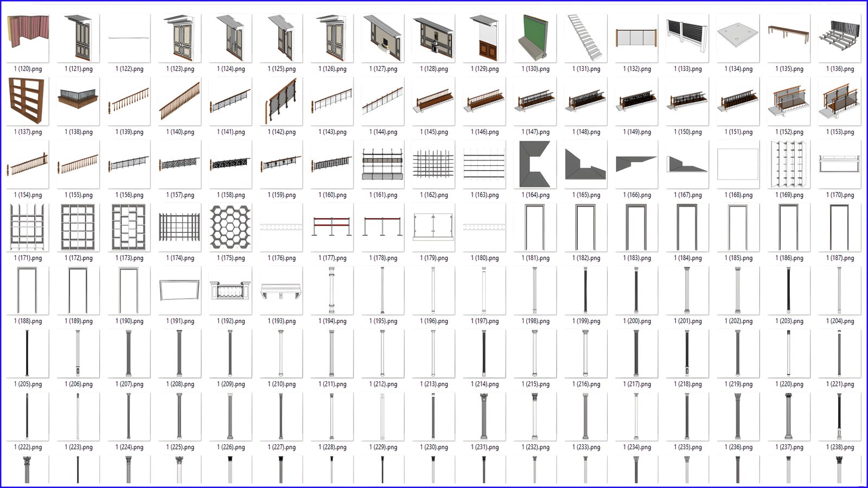Select the tall display rack 1 (169).png
868x488 pixels.
point(788,164)
